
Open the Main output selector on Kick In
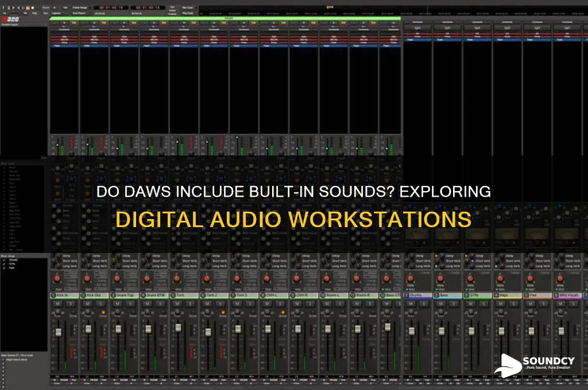tap(58, 289)
